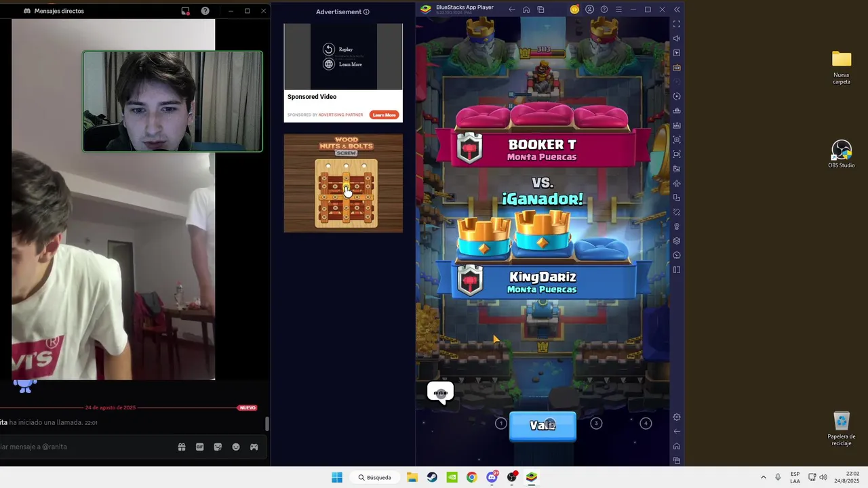The height and width of the screenshot is (488, 868).
Task: Click the BOOKER T player name banner
Action: tap(542, 150)
